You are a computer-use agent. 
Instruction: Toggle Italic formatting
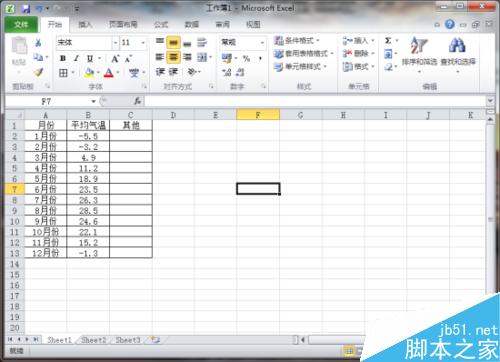tap(76, 58)
